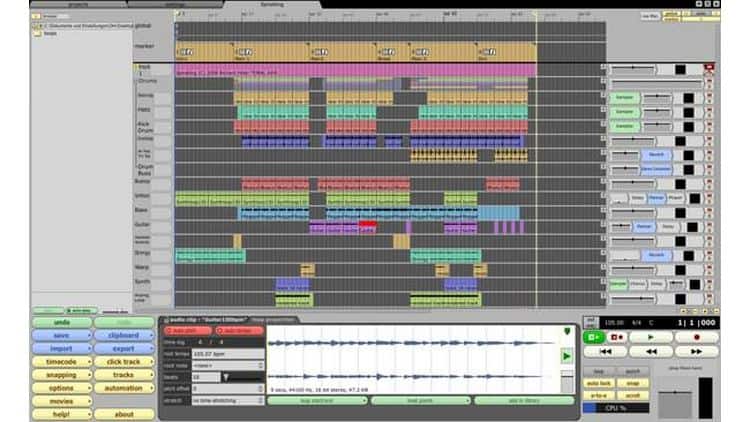Image resolution: width=750 pixels, height=422 pixels.
Task: Toggle the red auto-pitch button
Action: pyautogui.click(x=188, y=331)
